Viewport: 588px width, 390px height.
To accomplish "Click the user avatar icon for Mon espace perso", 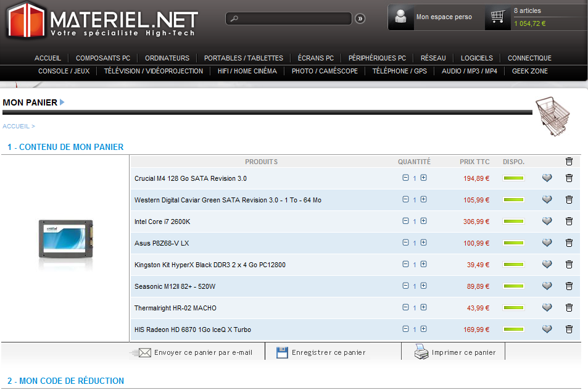I will [401, 17].
